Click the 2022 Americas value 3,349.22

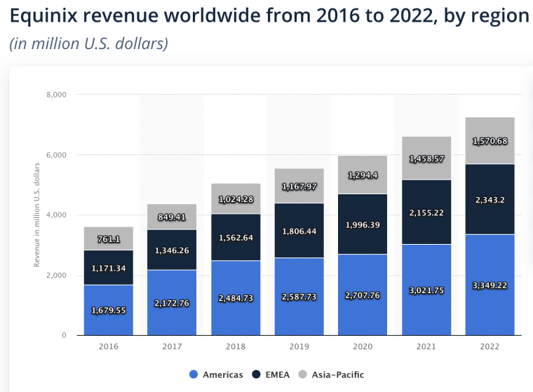point(490,285)
